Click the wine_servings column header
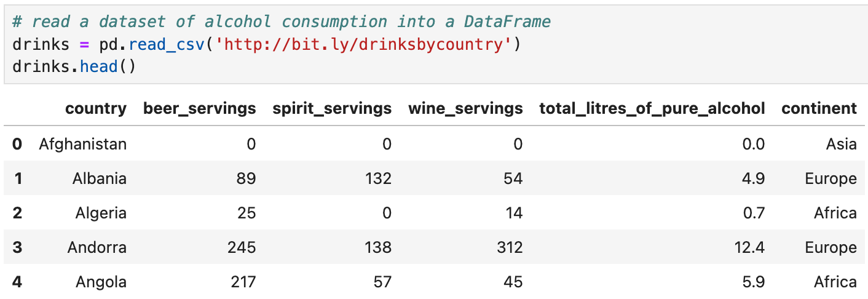The width and height of the screenshot is (868, 299). click(x=465, y=109)
